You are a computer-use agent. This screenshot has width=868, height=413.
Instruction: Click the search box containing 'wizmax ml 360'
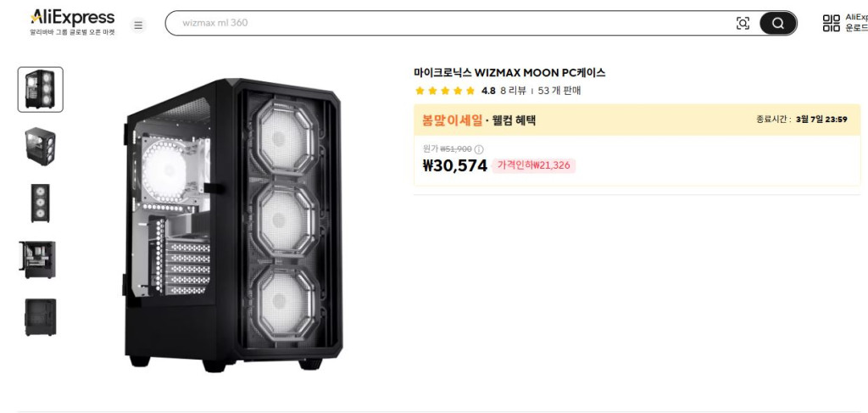pos(449,23)
